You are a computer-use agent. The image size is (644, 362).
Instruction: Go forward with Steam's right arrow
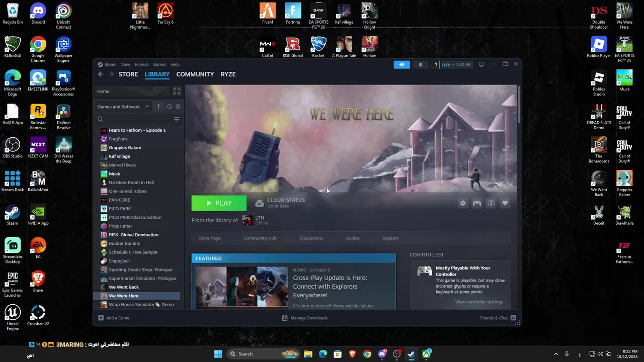[111, 74]
